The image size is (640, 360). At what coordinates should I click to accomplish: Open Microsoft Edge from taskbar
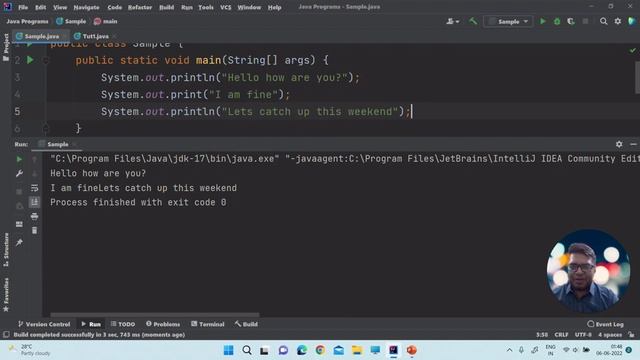click(x=302, y=350)
